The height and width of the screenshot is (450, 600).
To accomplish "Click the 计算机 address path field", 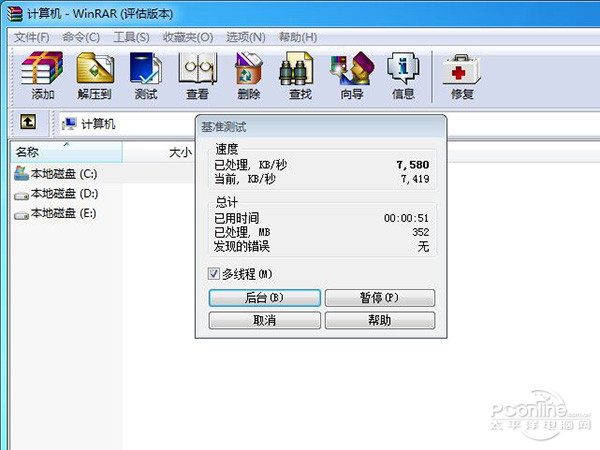I will coord(128,124).
